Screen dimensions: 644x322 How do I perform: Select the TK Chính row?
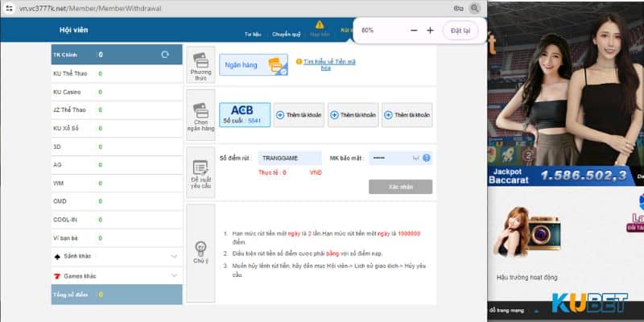coord(117,55)
